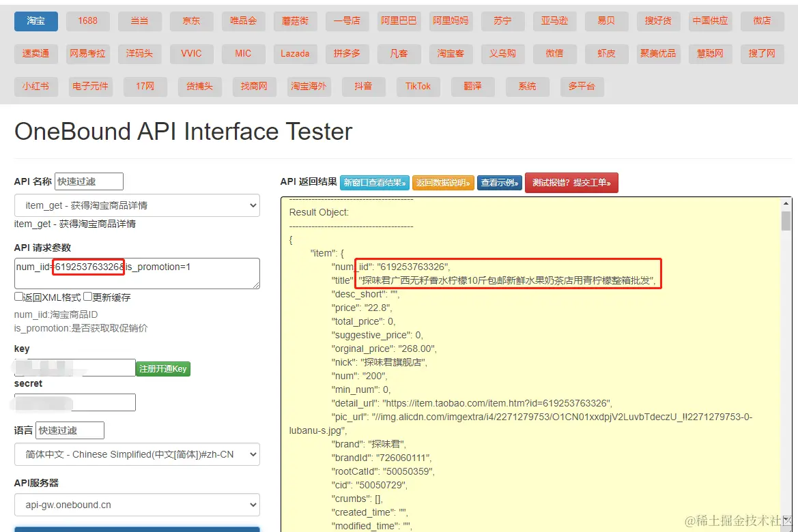Open the 阿里巴巴 tab

pos(399,21)
